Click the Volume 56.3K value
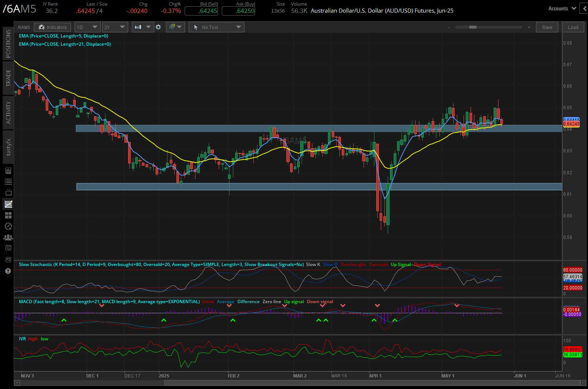The width and height of the screenshot is (588, 389). point(299,11)
